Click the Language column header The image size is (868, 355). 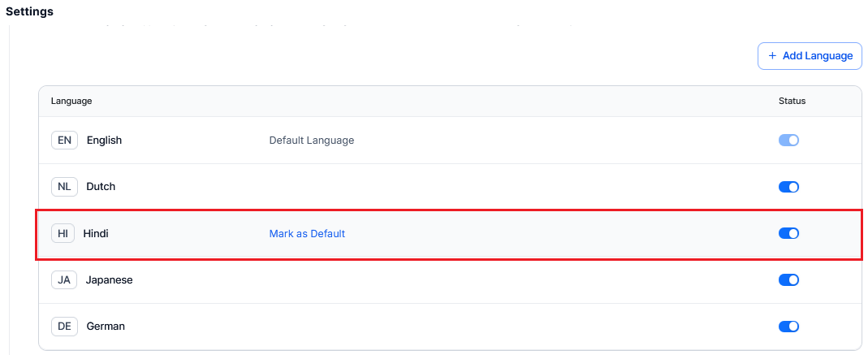71,101
